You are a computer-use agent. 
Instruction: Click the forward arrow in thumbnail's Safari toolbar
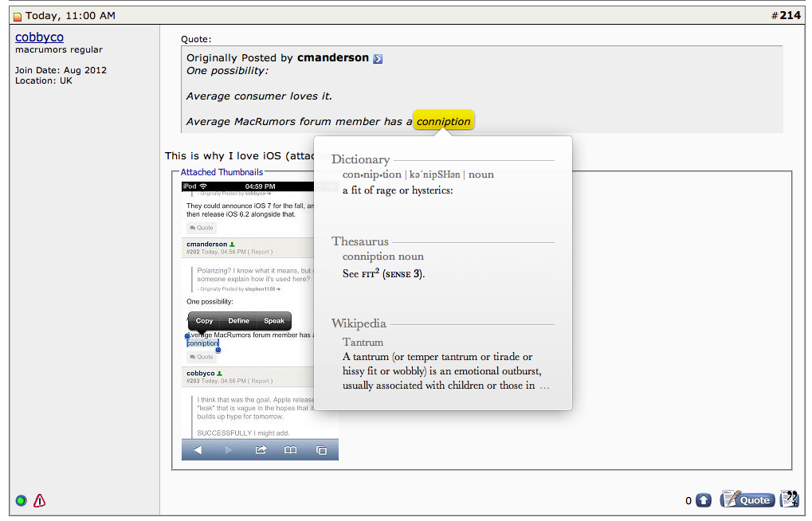[x=229, y=450]
